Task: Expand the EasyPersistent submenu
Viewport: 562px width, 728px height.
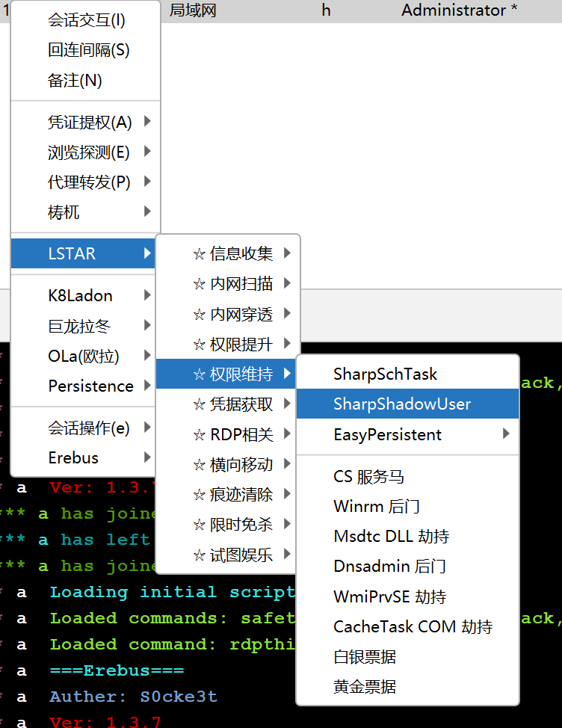Action: pyautogui.click(x=407, y=434)
